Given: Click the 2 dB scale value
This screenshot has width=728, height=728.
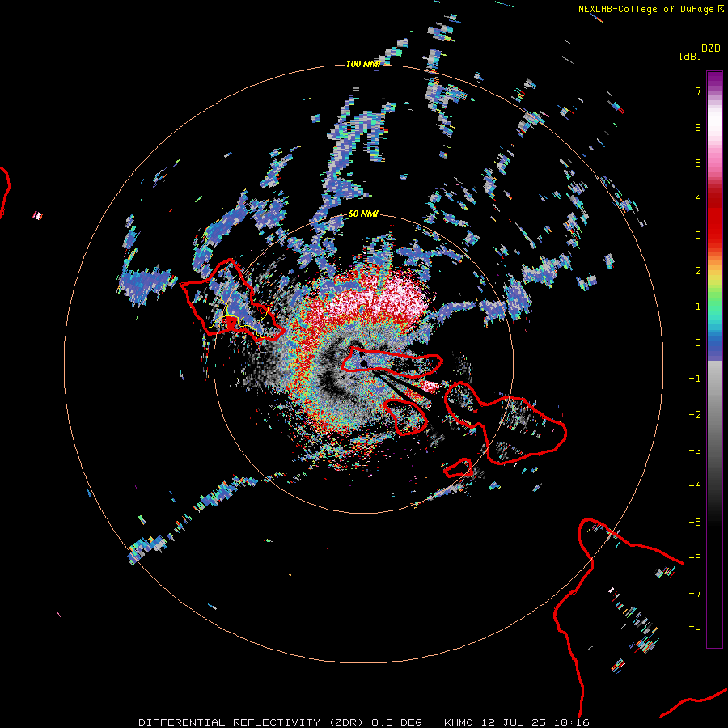Looking at the screenshot, I should (698, 270).
